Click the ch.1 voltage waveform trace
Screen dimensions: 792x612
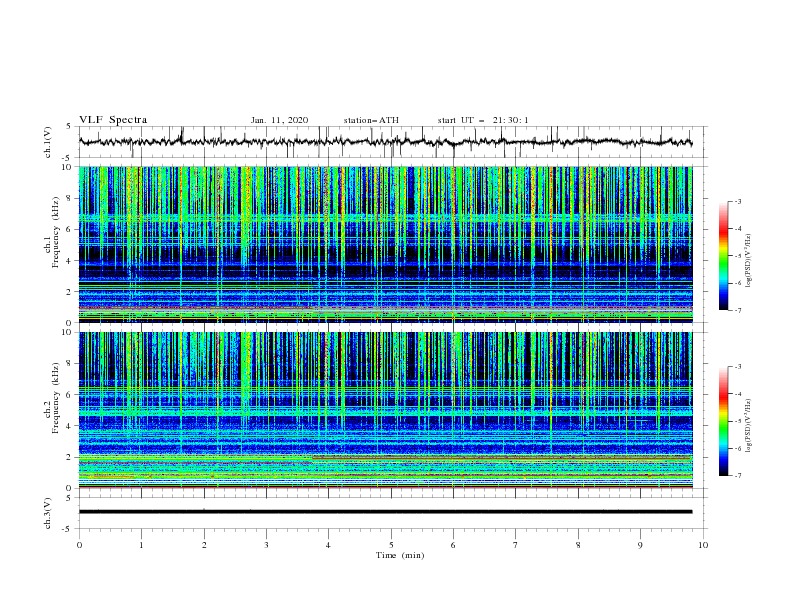385,142
